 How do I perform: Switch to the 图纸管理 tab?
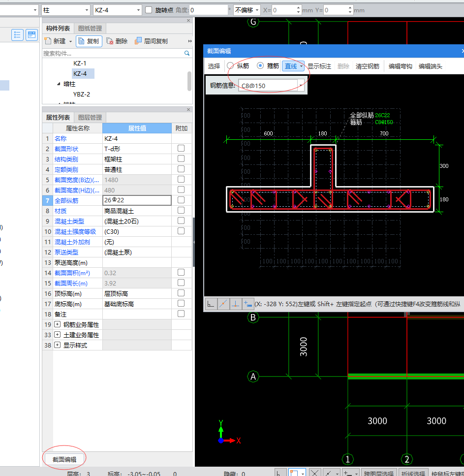coord(90,28)
